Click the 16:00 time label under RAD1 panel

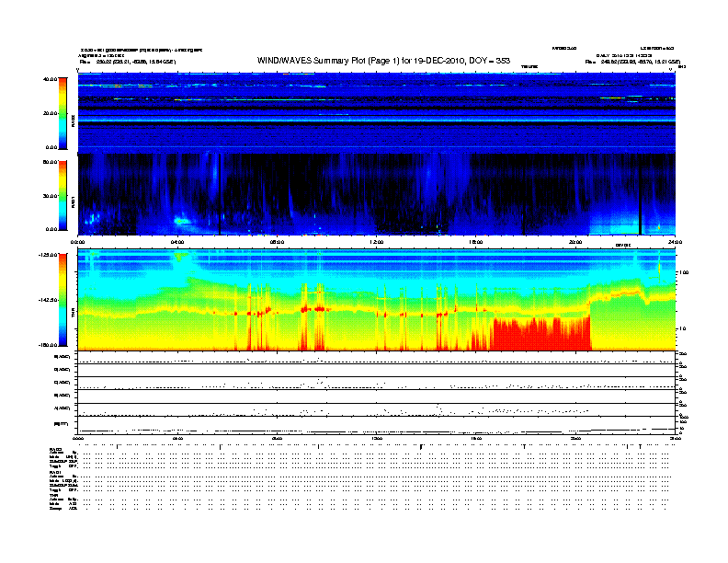click(x=476, y=242)
